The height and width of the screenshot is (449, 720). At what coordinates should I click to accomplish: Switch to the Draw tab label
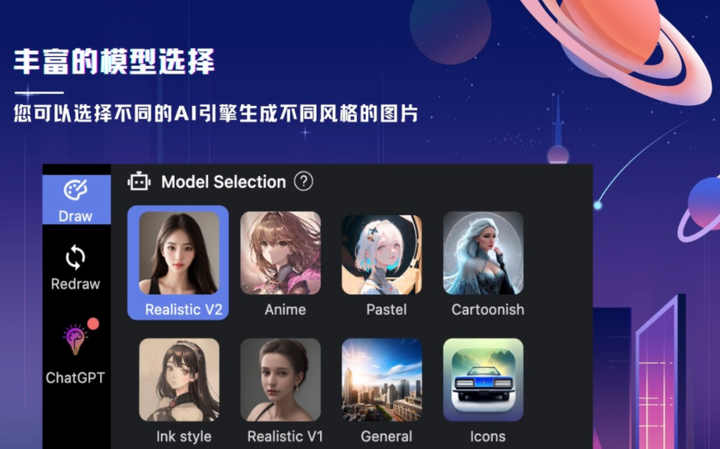point(75,216)
